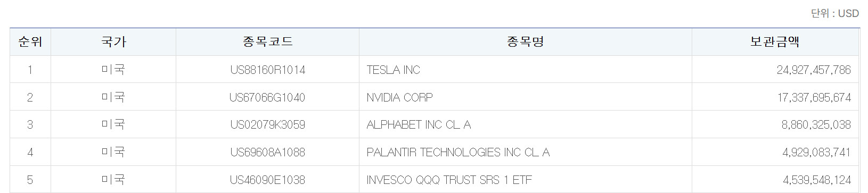The width and height of the screenshot is (868, 193).
Task: Click Tesla's custody amount 24,927,457,786
Action: coord(814,70)
